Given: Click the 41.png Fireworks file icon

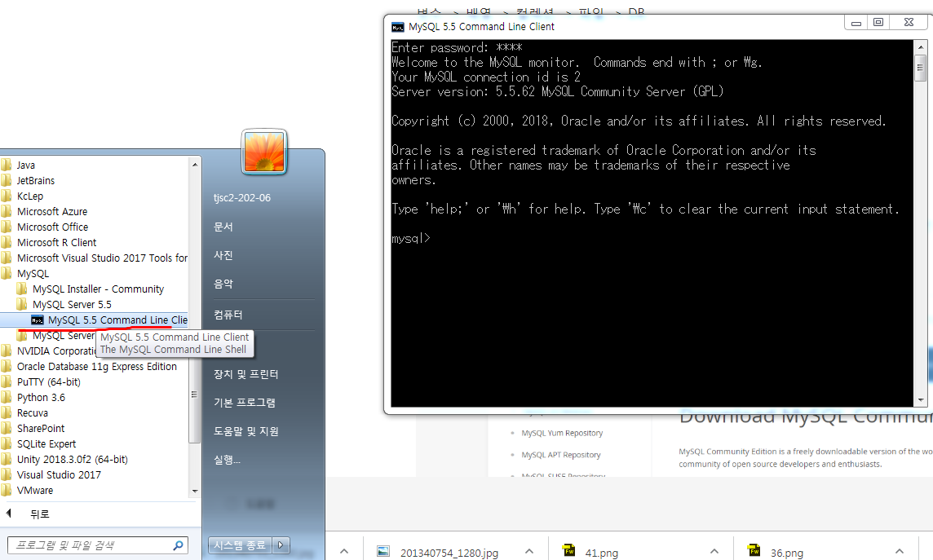Looking at the screenshot, I should [568, 551].
